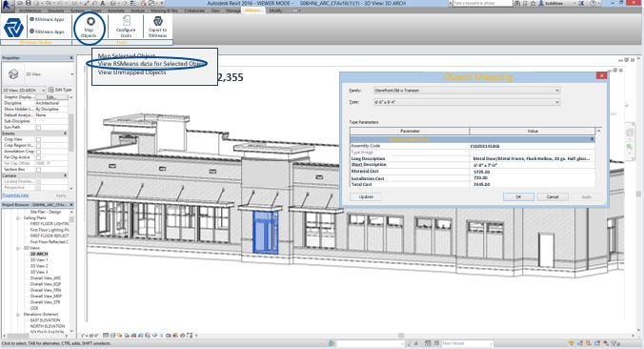
Task: Toggle the Annotation Crop checkbox
Action: [x=39, y=152]
